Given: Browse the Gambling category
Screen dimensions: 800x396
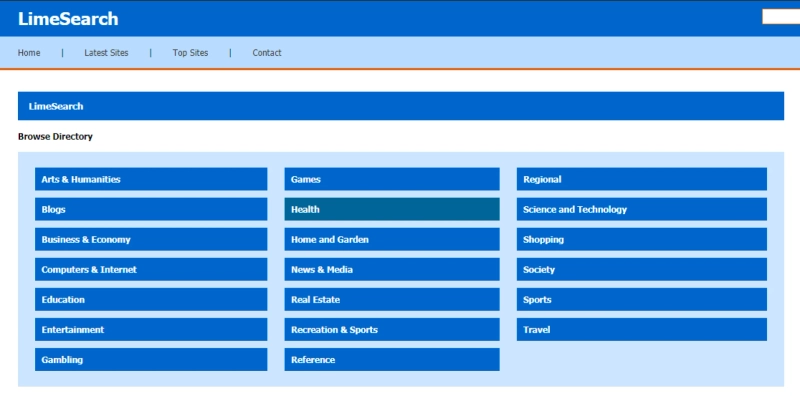Looking at the screenshot, I should (151, 360).
